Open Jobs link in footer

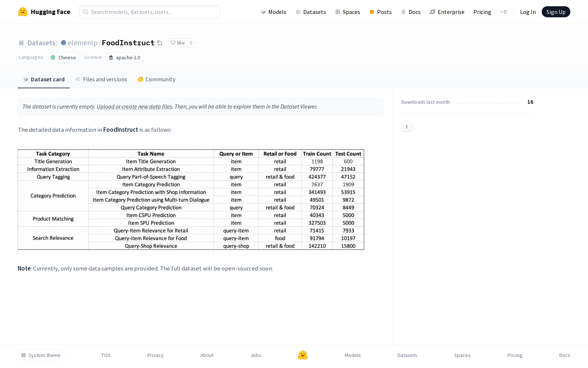coord(256,355)
